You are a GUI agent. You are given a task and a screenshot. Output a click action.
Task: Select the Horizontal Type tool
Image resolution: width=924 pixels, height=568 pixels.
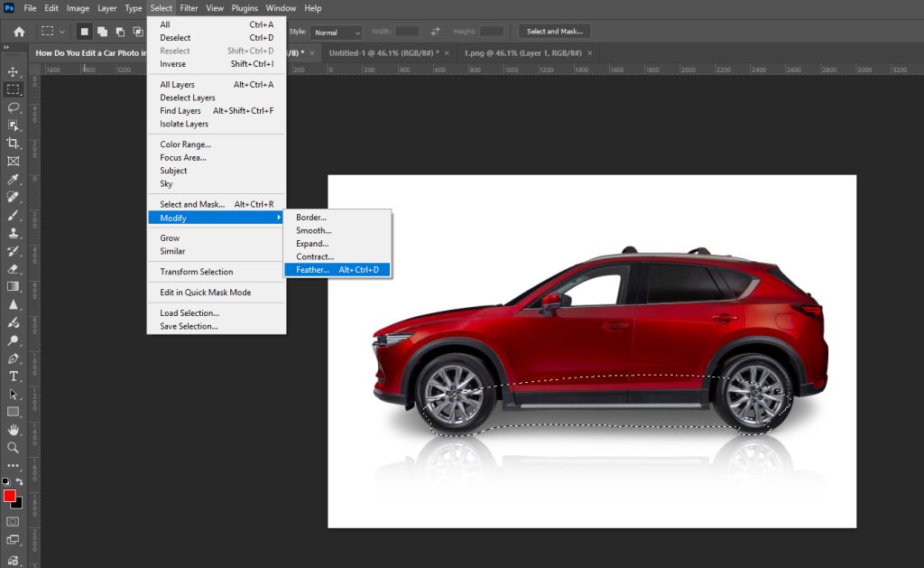[x=14, y=376]
